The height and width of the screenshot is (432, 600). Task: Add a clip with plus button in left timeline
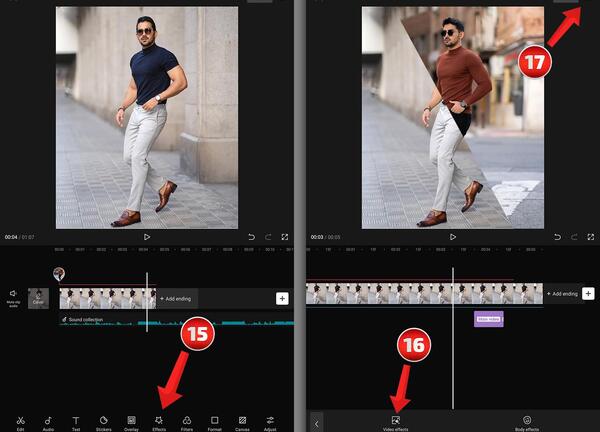pos(282,298)
